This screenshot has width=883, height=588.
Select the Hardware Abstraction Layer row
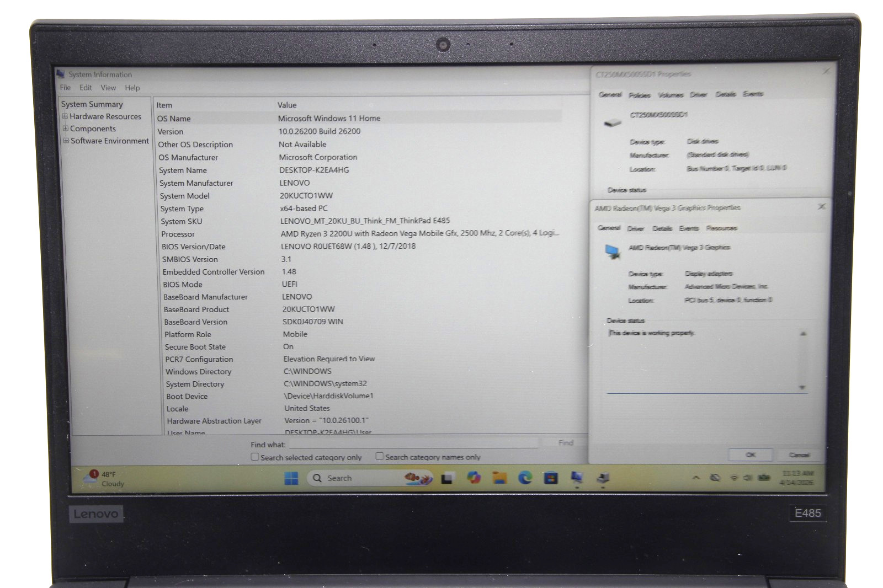[363, 421]
